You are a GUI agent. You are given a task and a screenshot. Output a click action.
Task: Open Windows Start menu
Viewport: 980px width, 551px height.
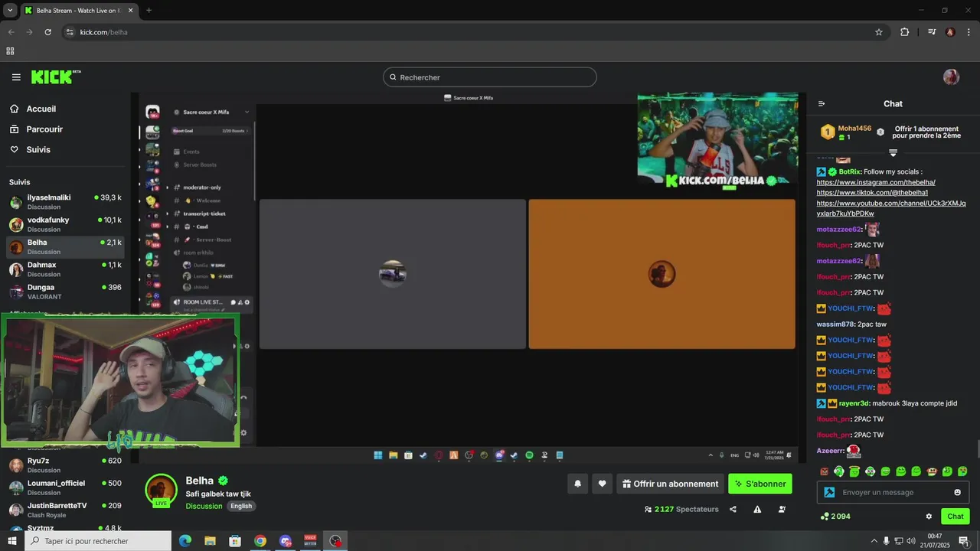click(12, 541)
